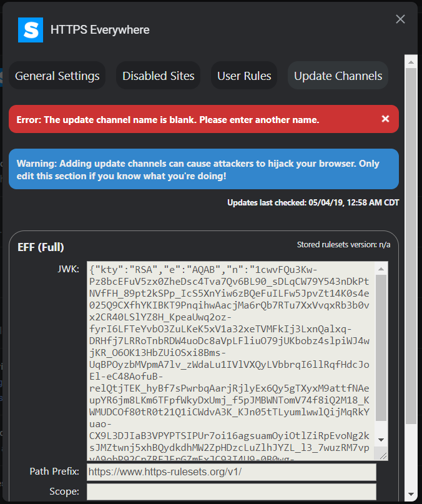Click the EFF (Full) channel heading

click(41, 247)
